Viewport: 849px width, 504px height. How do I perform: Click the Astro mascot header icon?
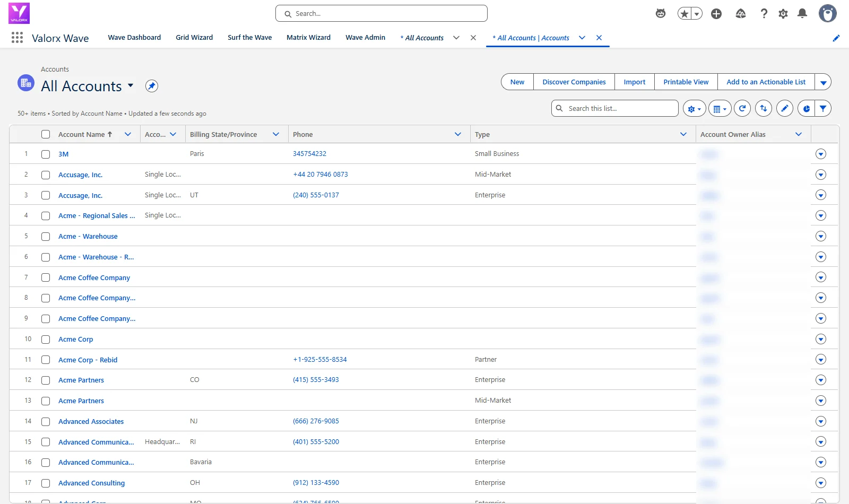click(x=661, y=14)
